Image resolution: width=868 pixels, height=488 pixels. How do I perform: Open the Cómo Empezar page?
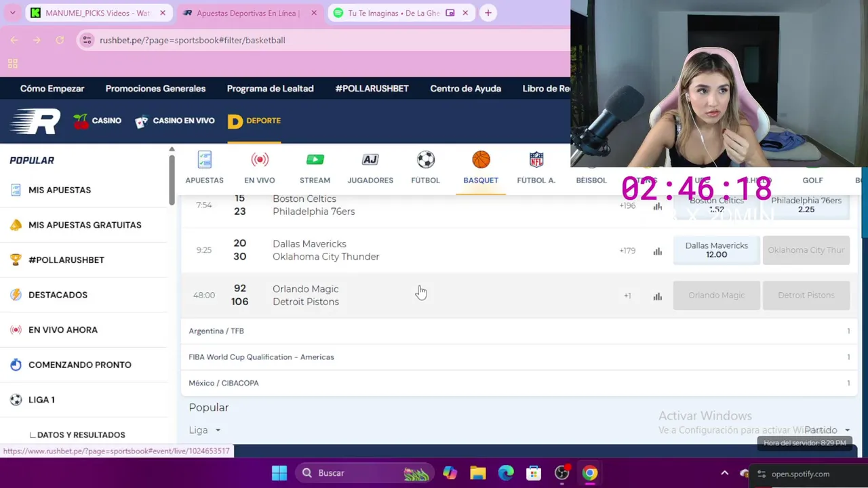52,89
